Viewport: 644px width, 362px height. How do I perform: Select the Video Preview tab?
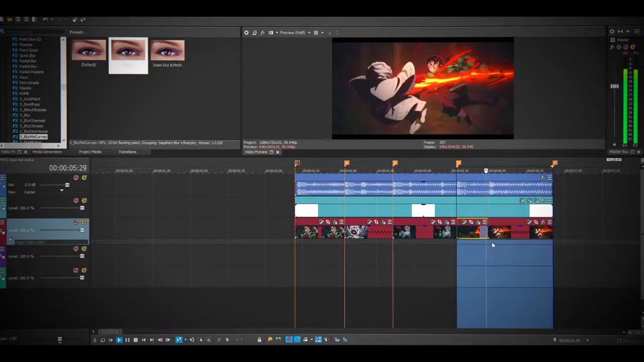pyautogui.click(x=256, y=152)
